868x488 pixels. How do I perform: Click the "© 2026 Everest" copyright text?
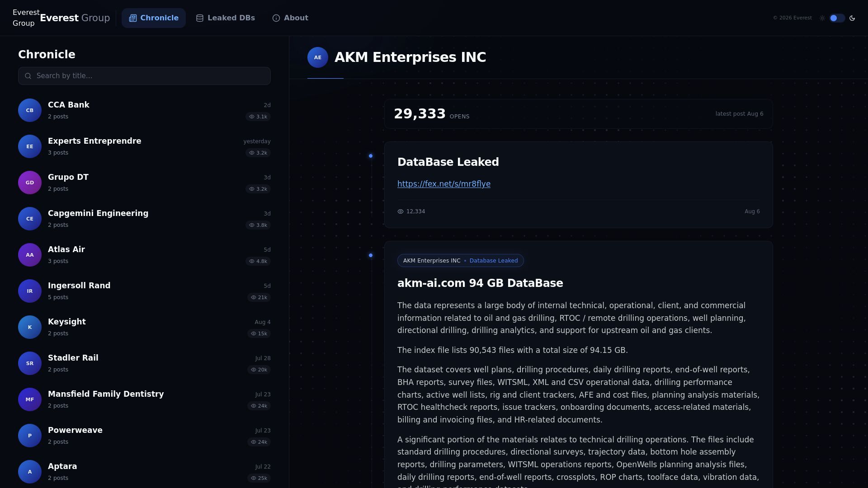tap(792, 18)
